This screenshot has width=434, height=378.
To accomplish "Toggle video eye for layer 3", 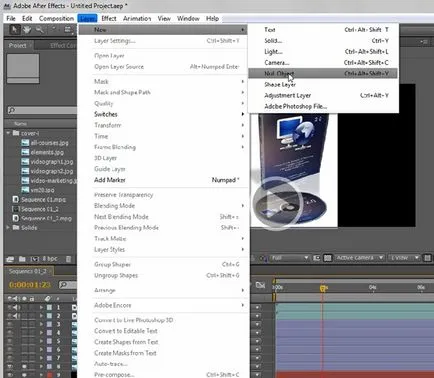I will (x=10, y=324).
